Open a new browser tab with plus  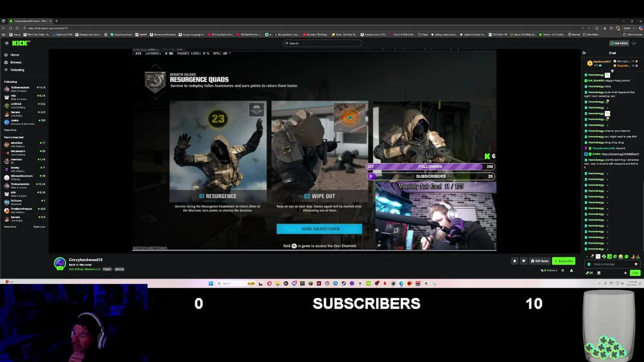coord(56,21)
